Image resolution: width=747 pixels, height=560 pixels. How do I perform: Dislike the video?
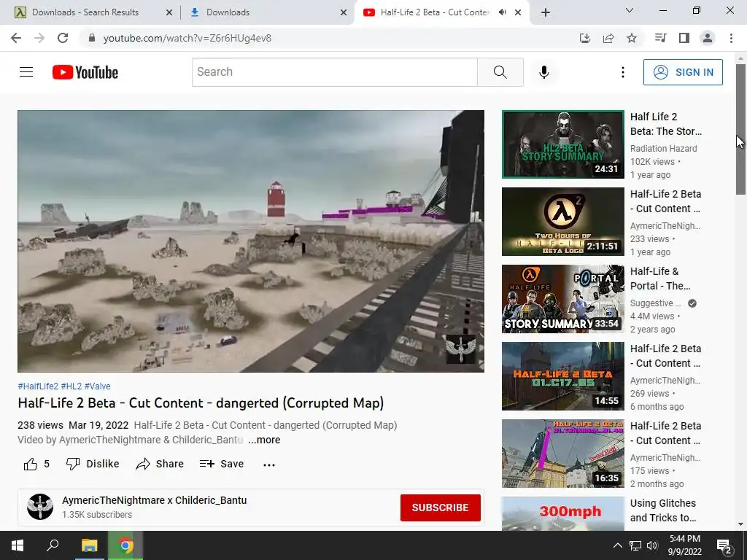tap(93, 464)
